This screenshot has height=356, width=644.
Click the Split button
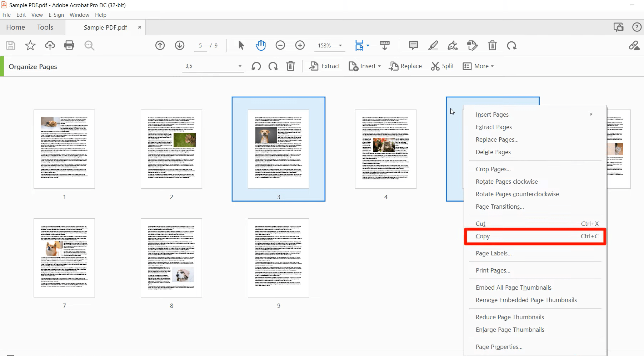[442, 66]
